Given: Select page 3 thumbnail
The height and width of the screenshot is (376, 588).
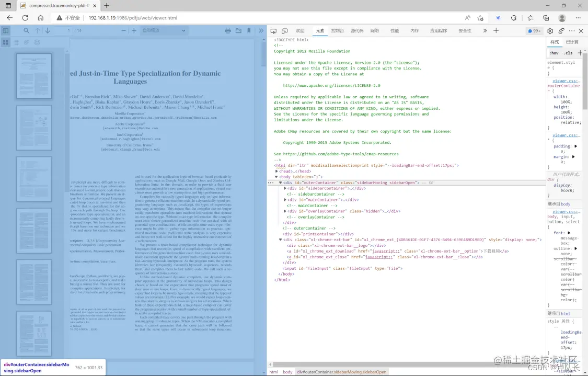Looking at the screenshot, I should coord(34,179).
